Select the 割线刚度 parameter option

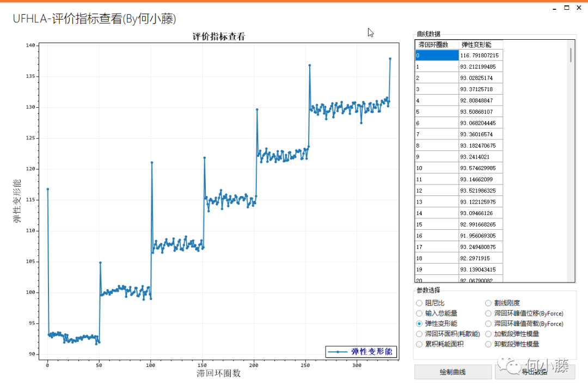488,303
